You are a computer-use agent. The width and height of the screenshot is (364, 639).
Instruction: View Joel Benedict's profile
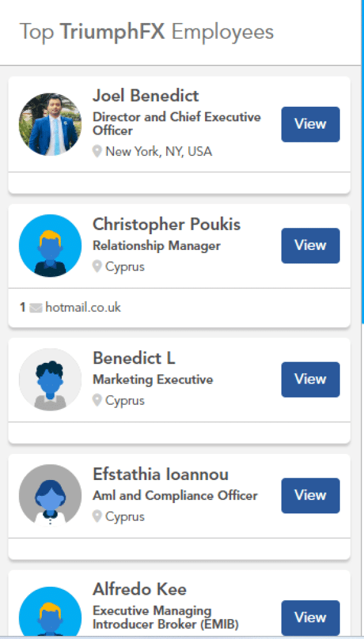click(x=310, y=124)
